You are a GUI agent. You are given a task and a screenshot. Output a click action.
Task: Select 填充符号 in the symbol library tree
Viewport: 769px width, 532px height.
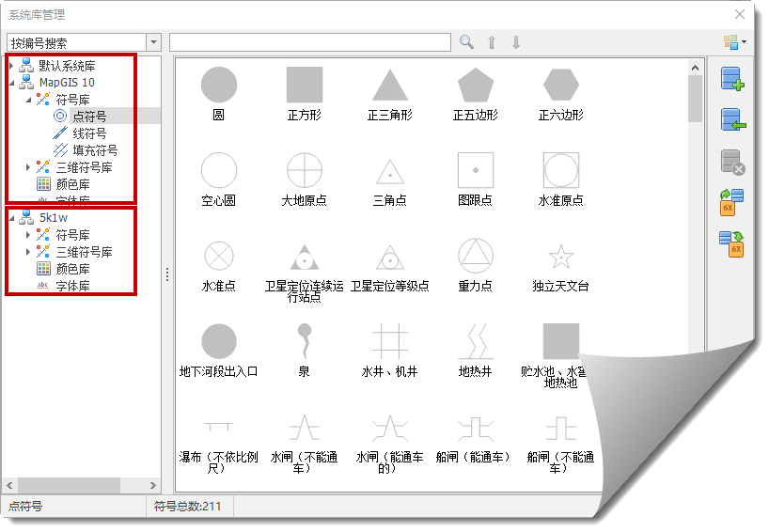95,150
